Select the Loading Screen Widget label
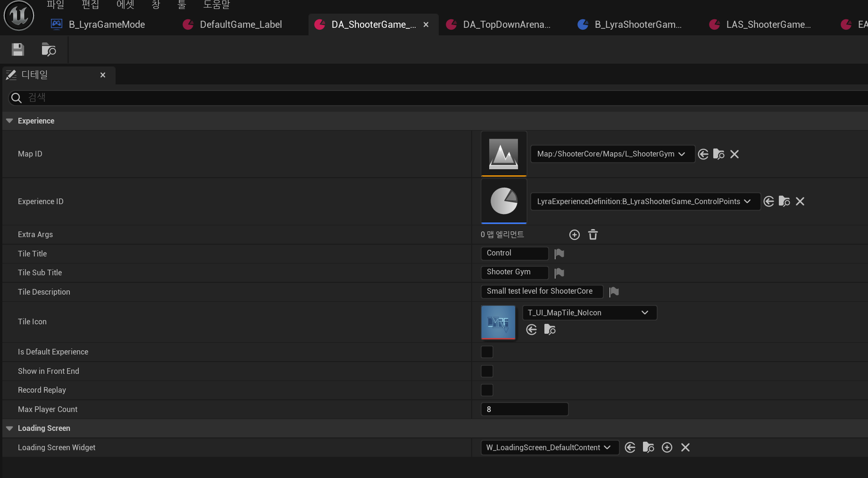 click(x=57, y=447)
